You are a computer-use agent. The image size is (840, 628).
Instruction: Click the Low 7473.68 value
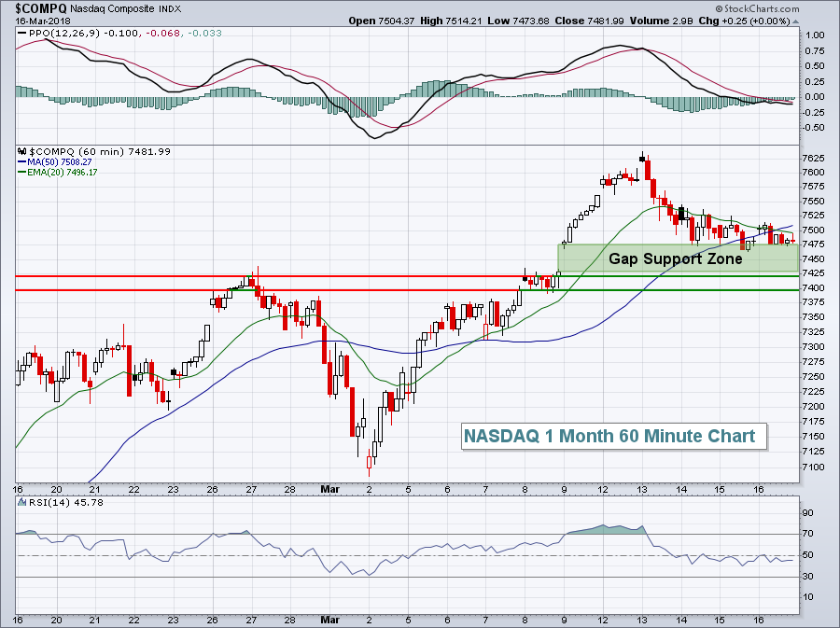coord(518,21)
